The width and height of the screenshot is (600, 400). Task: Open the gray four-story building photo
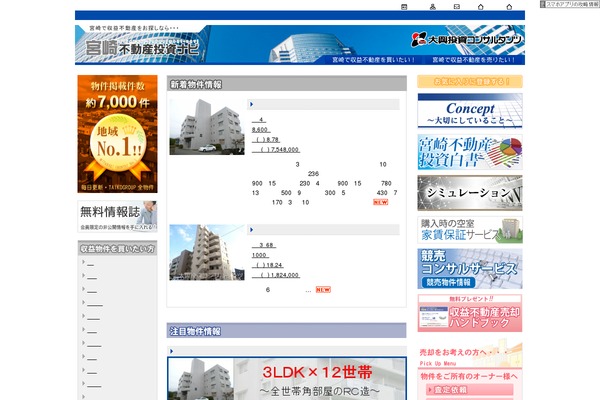pos(207,127)
